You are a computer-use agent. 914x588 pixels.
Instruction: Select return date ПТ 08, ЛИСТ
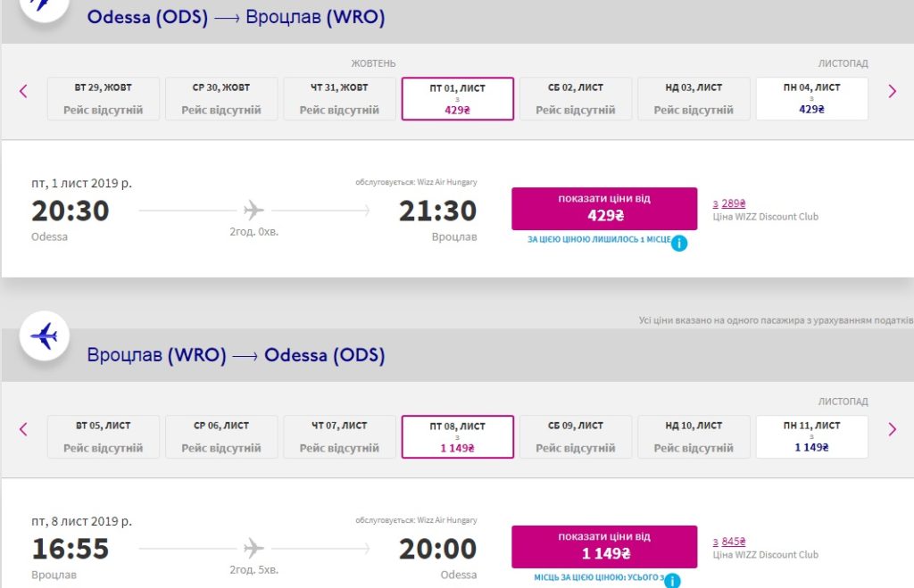pos(458,436)
